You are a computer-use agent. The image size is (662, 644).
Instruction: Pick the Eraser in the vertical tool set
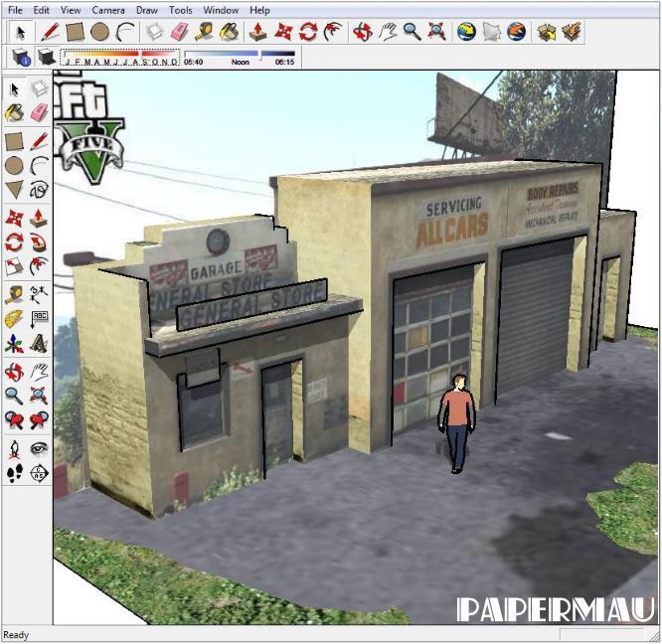point(39,113)
